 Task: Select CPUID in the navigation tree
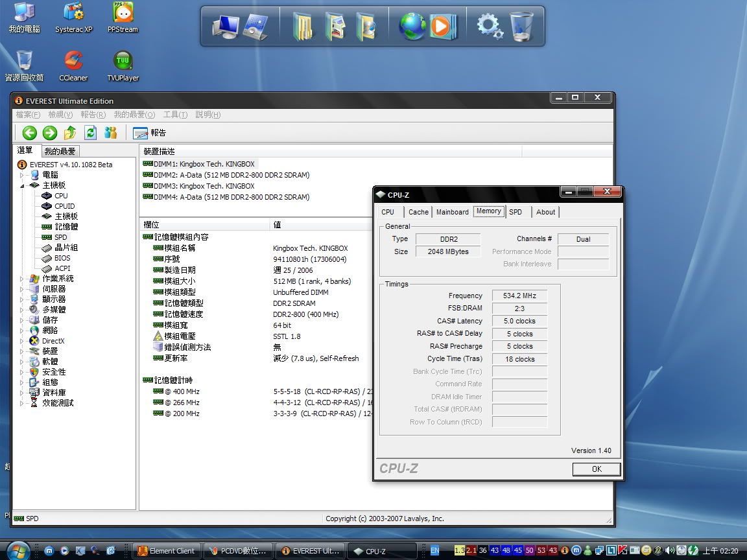pos(64,206)
